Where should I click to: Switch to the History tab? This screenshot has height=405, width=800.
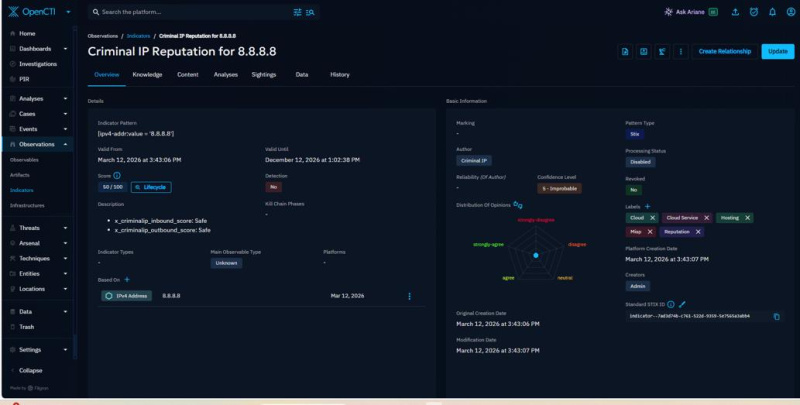tap(340, 75)
